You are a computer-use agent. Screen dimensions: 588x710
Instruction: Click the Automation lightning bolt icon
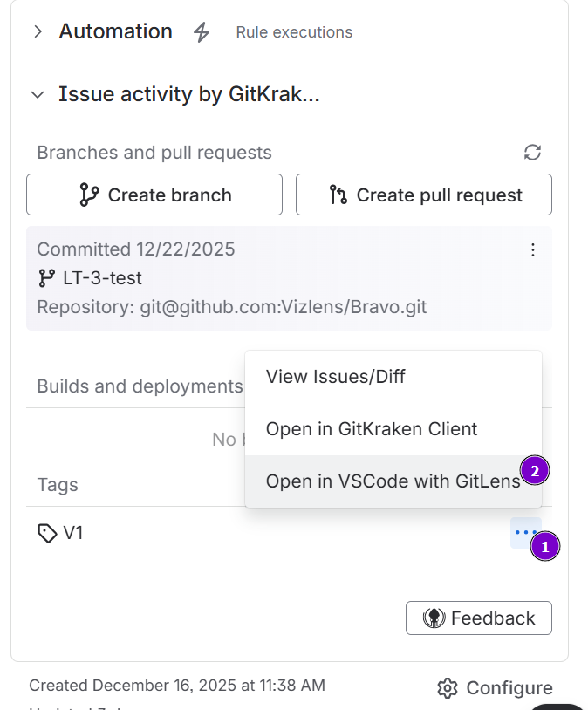click(201, 31)
